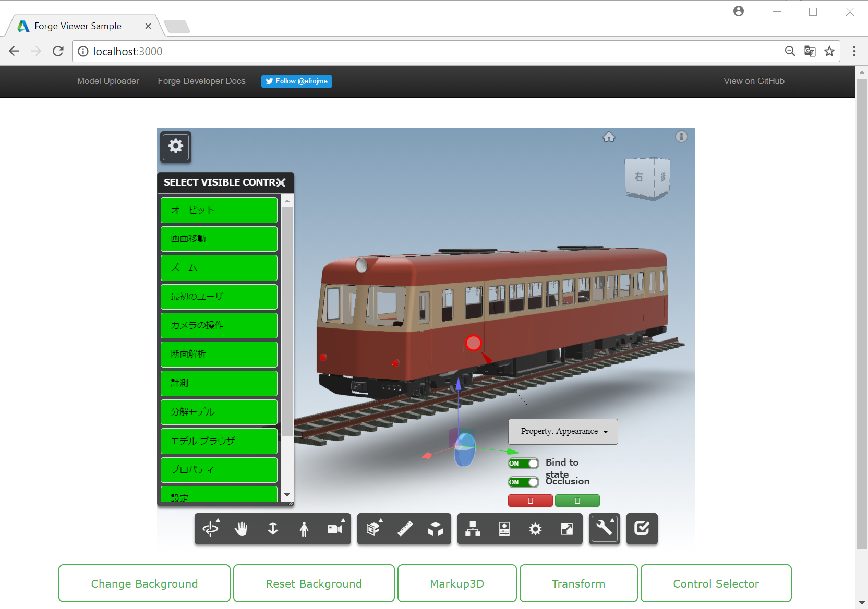Activate the Pan hand tool
868x609 pixels.
pos(241,529)
